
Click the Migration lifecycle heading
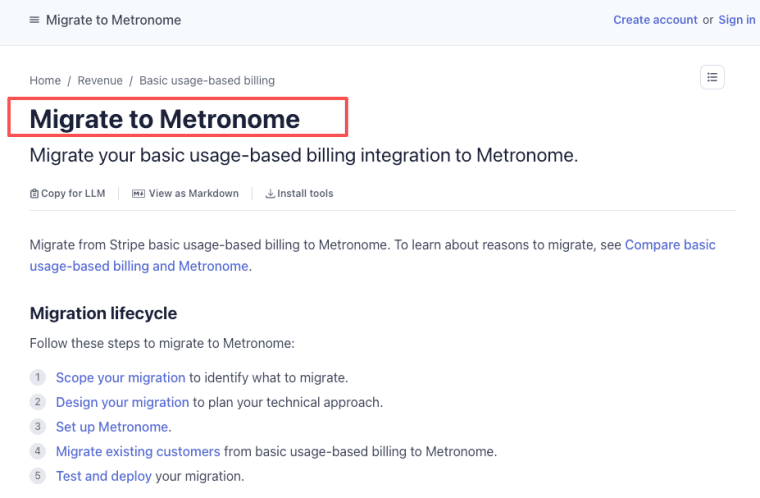[103, 313]
